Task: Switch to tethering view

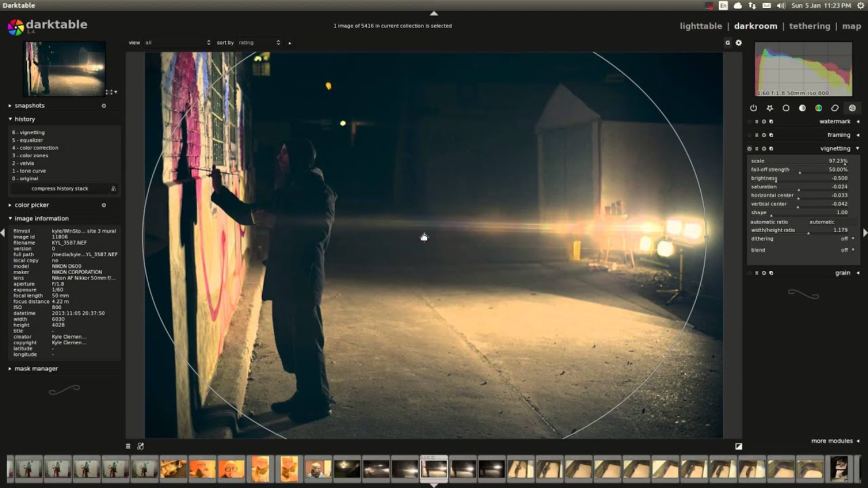Action: (810, 26)
